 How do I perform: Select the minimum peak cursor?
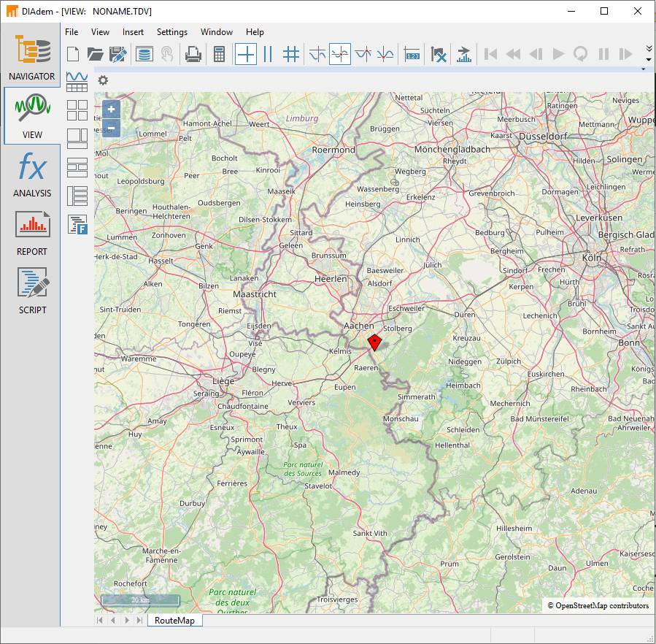pyautogui.click(x=385, y=55)
